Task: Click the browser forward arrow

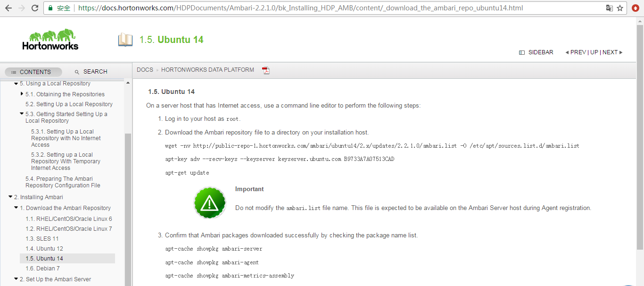Action: [22, 8]
